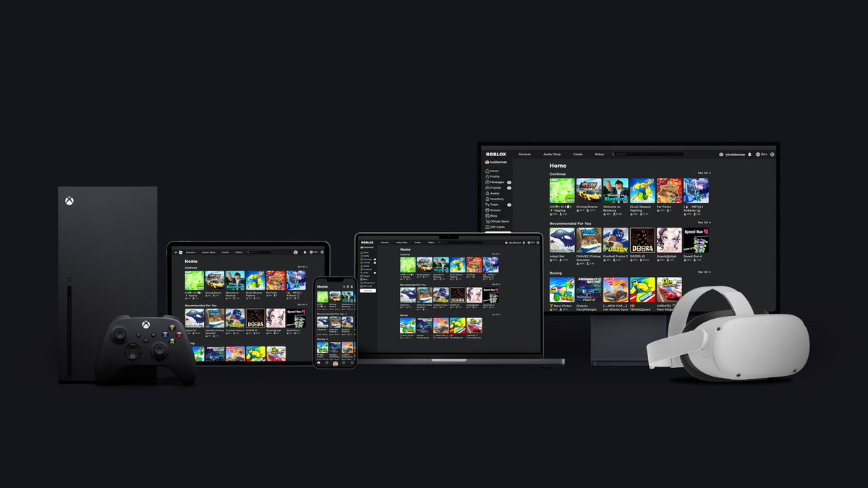Open the settings gear on the laptop

coord(537,242)
